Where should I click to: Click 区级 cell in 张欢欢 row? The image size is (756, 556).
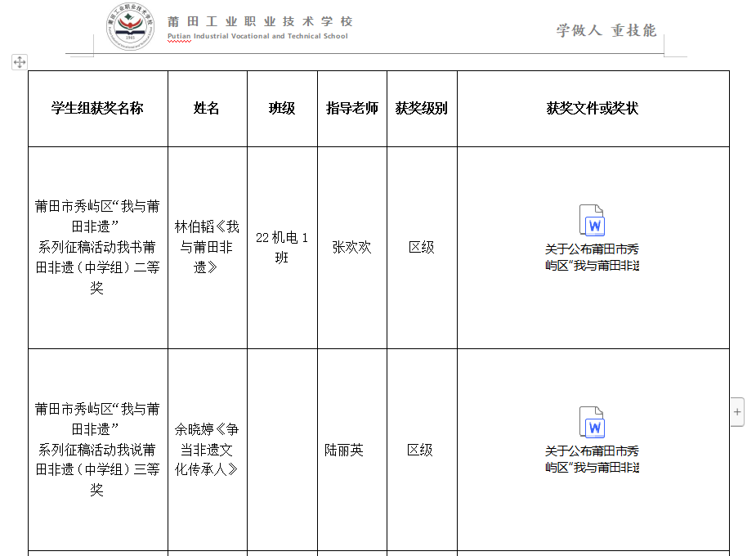click(422, 248)
